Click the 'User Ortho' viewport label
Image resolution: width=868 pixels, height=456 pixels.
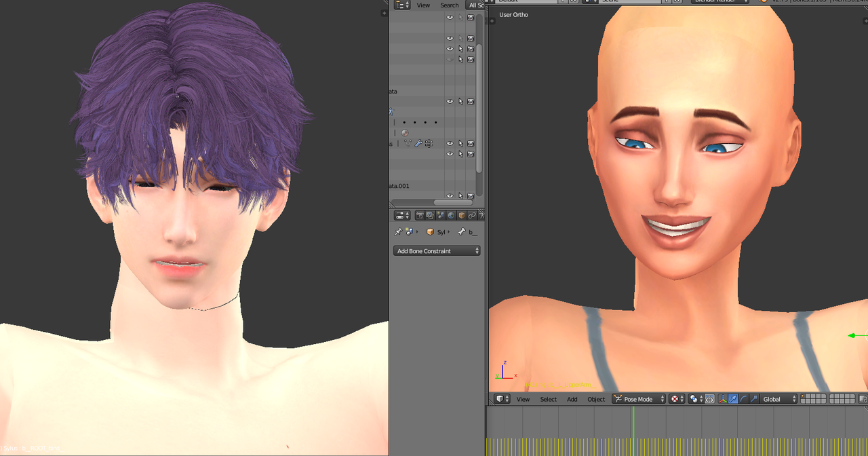pyautogui.click(x=513, y=14)
